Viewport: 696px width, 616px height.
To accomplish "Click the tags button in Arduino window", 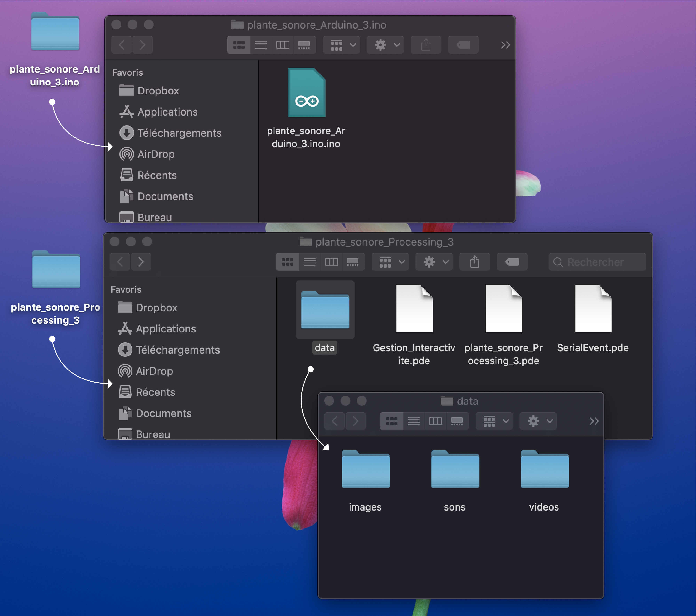I will (x=463, y=45).
